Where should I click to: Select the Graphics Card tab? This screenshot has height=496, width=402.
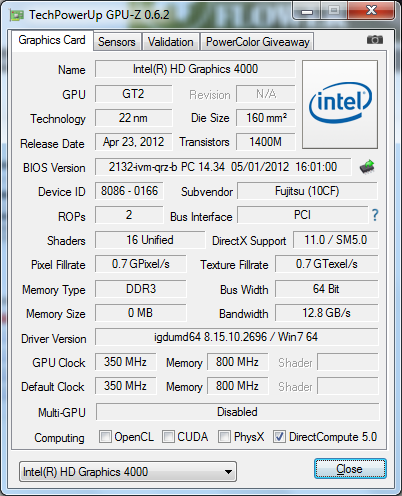coord(52,40)
